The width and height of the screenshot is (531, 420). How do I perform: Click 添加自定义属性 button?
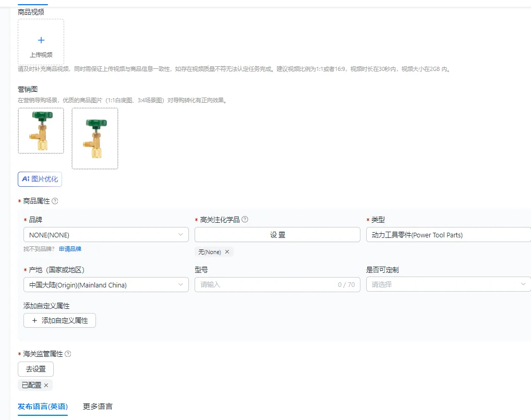[59, 320]
